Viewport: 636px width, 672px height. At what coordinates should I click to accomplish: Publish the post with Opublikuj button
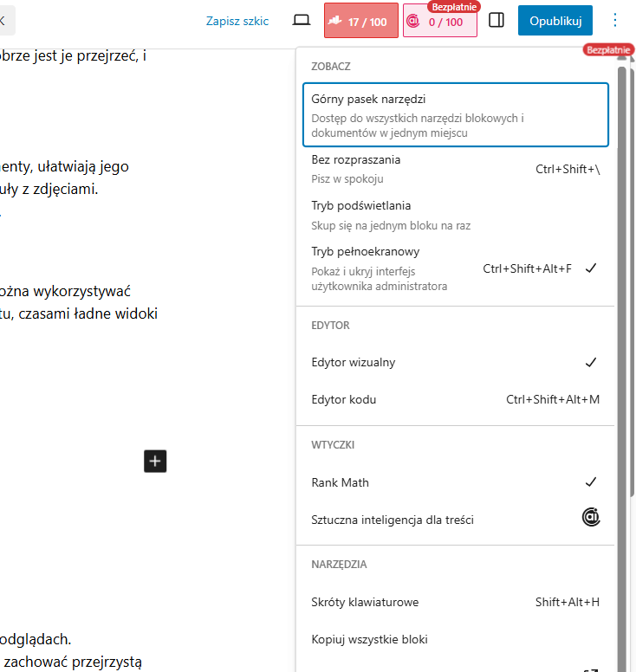555,21
